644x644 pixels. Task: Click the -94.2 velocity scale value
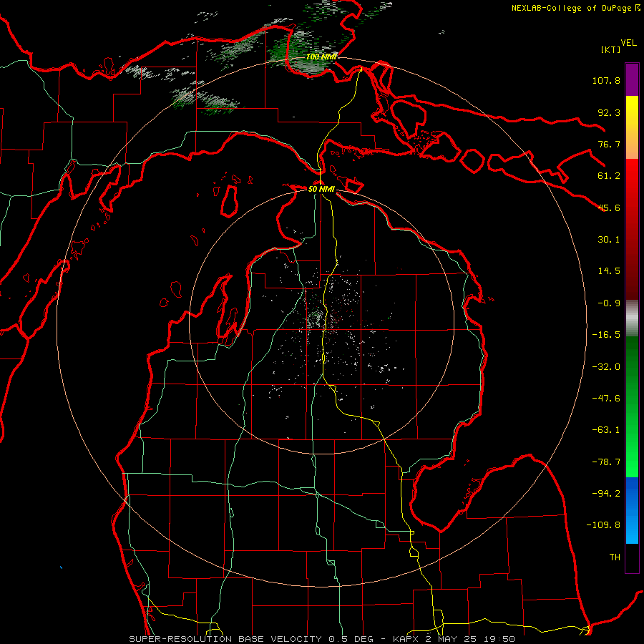(606, 494)
